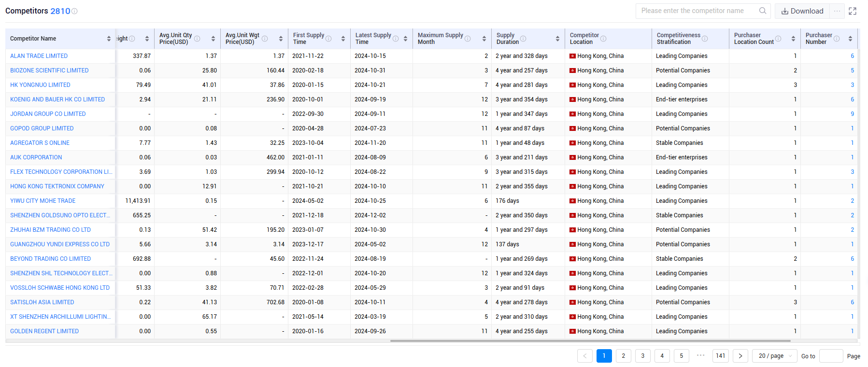This screenshot has height=367, width=868.
Task: Show info for Competitiveness Stratification
Action: (x=705, y=39)
